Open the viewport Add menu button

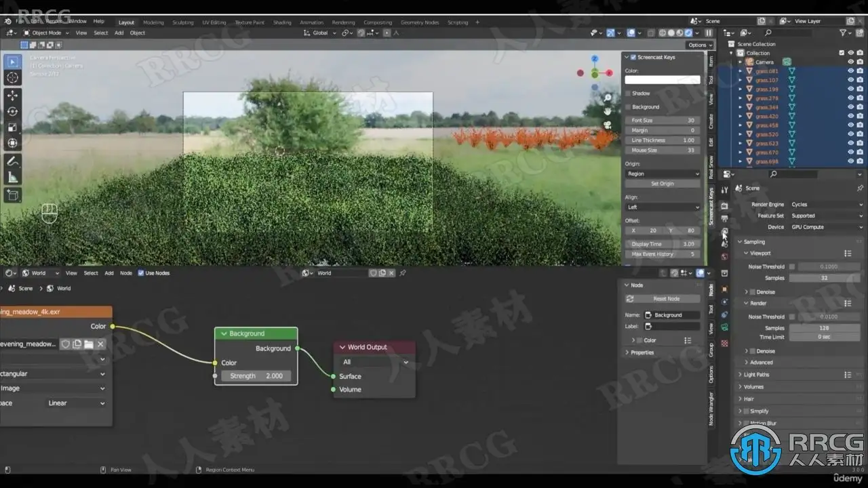point(119,33)
